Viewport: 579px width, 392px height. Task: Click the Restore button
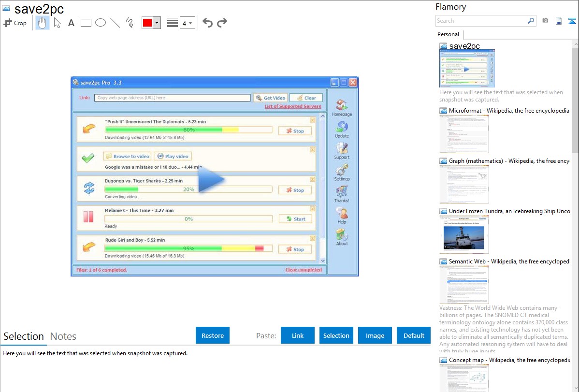213,335
